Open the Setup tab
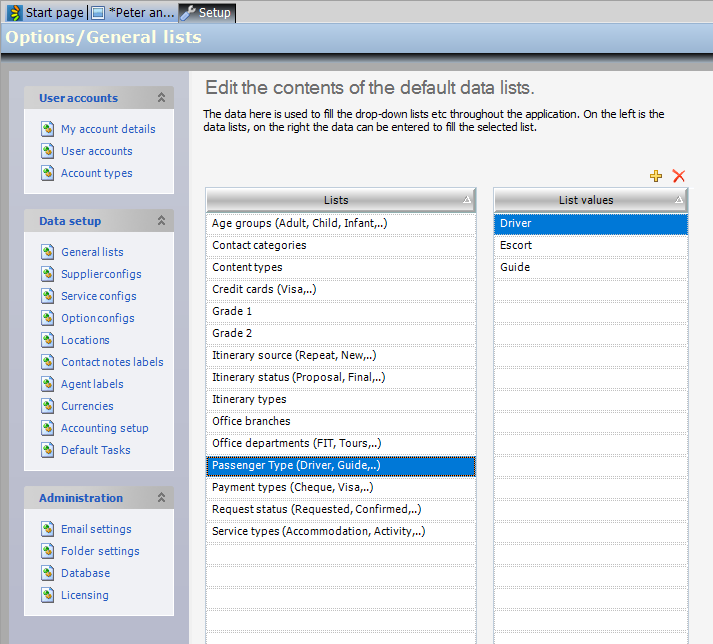The height and width of the screenshot is (644, 713). (206, 13)
